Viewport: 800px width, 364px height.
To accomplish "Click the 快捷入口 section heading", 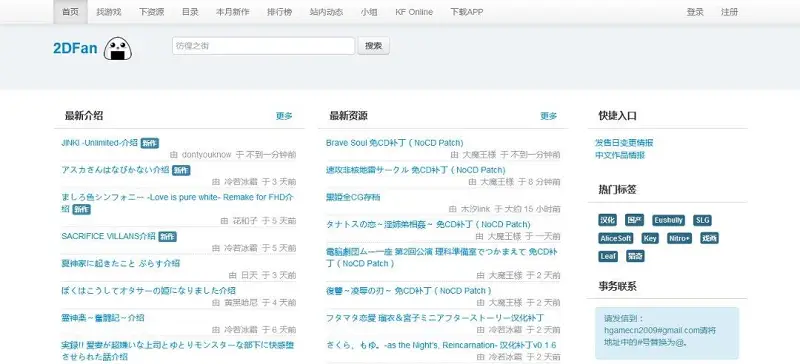I will pyautogui.click(x=617, y=116).
